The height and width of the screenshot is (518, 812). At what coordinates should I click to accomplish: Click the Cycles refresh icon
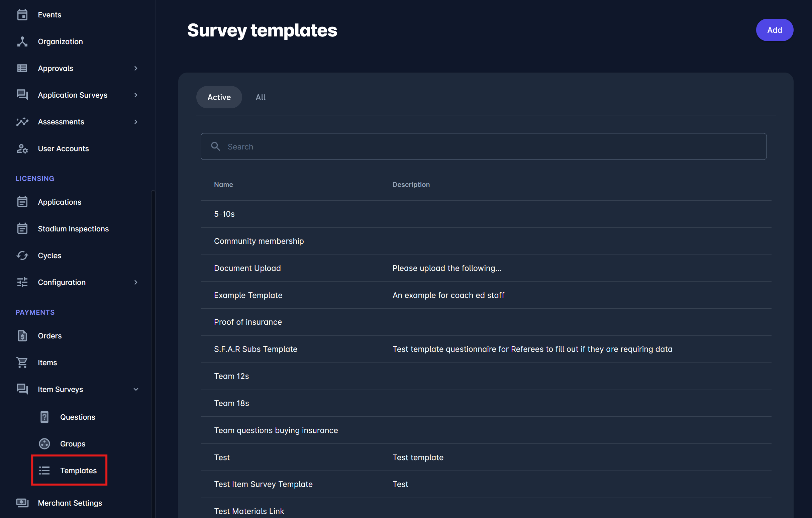(22, 255)
